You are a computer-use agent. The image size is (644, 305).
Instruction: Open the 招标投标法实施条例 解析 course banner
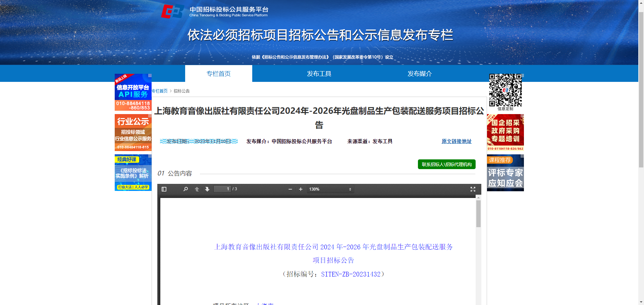(133, 173)
